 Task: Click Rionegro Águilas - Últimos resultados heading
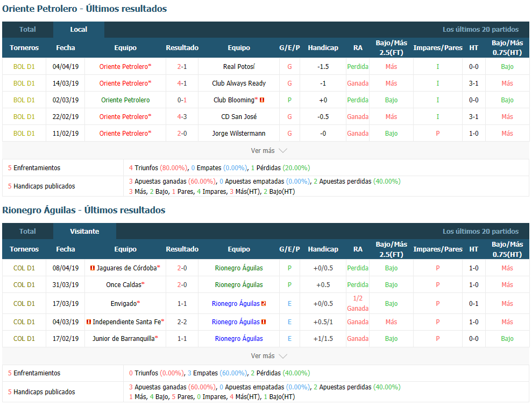coord(84,210)
